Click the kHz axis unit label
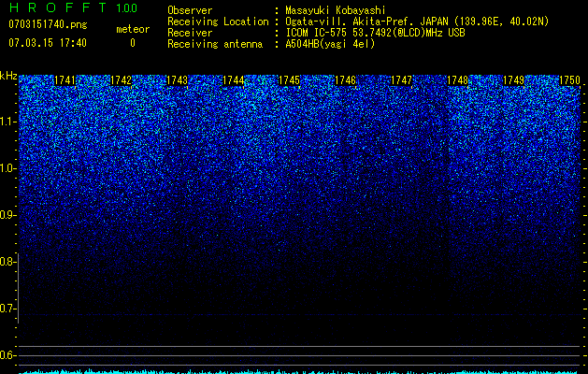The width and height of the screenshot is (588, 374). point(8,76)
